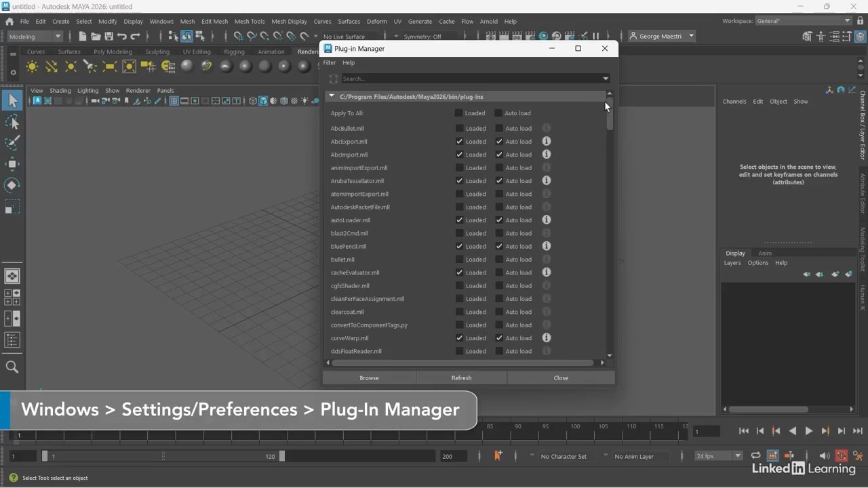This screenshot has width=868, height=488.
Task: Create a new scene from the toolbar
Action: click(83, 36)
